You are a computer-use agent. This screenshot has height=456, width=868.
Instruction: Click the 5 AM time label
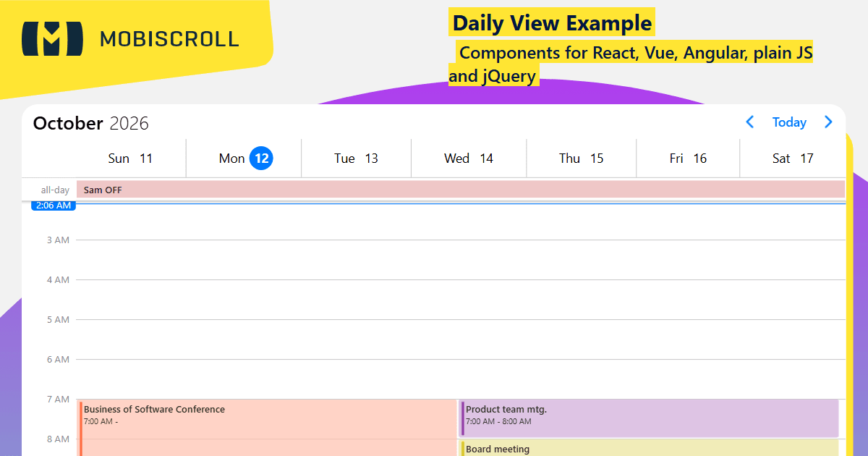(58, 319)
